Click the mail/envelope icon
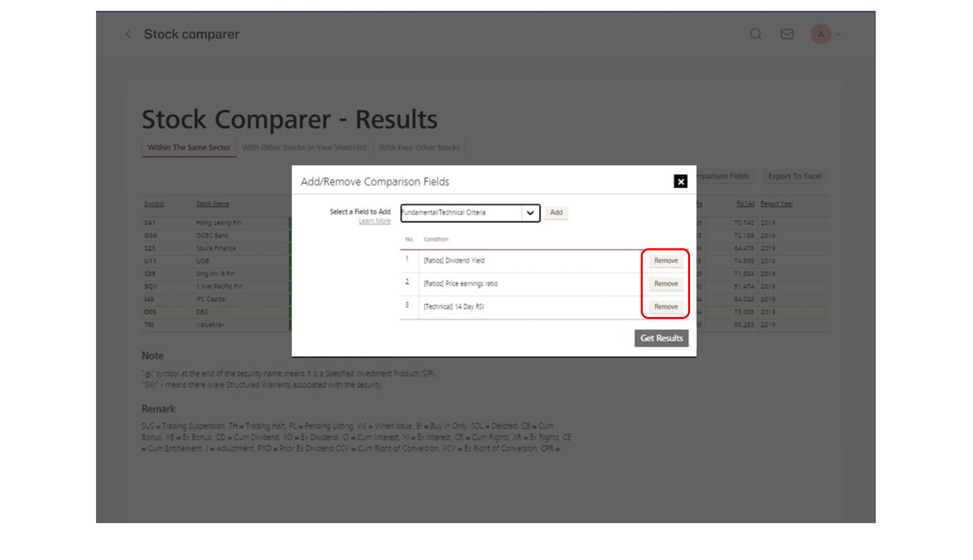 [787, 33]
